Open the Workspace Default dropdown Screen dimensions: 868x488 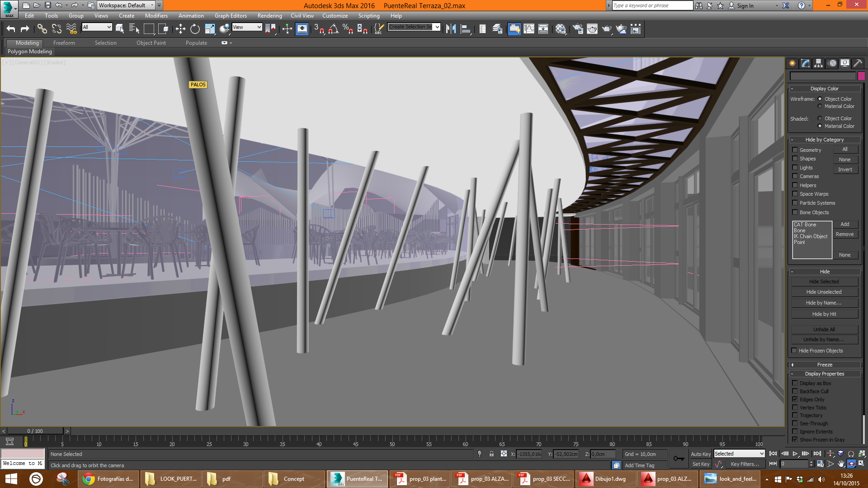126,5
